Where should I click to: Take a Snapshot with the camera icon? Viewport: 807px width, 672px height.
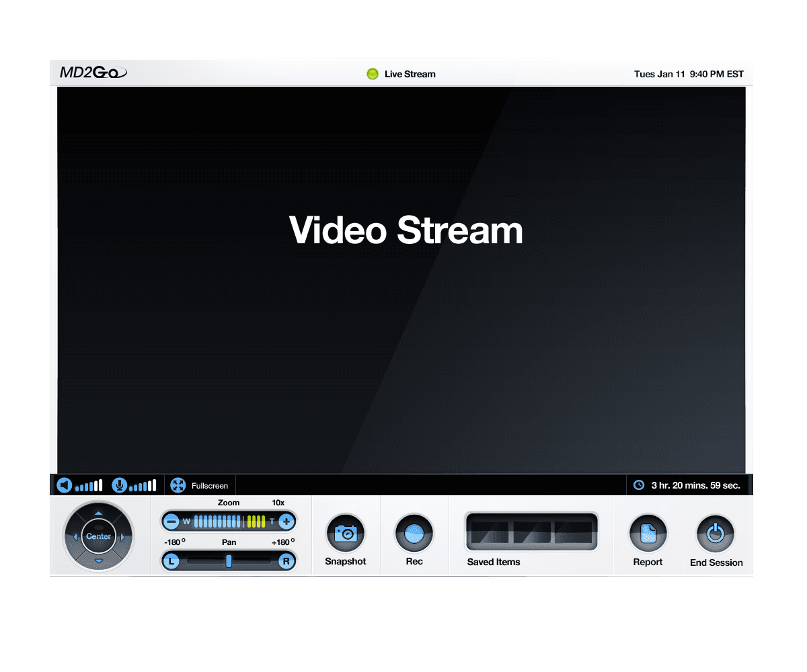point(346,534)
